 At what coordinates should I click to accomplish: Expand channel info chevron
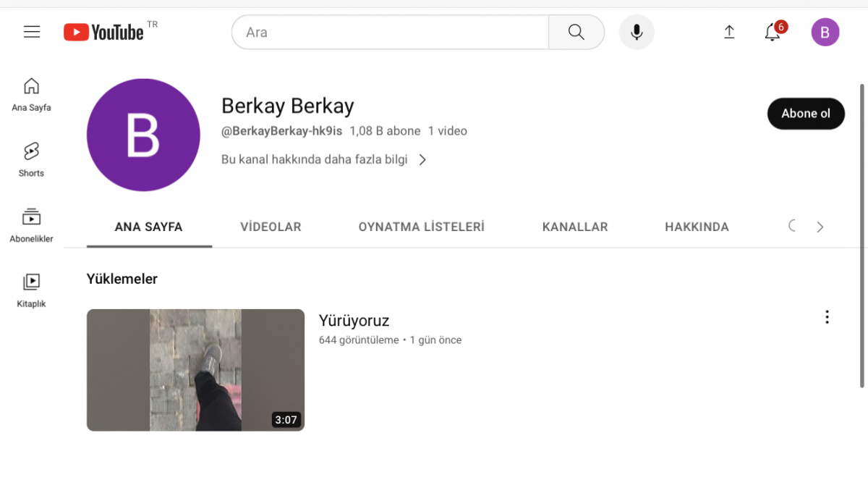coord(423,159)
